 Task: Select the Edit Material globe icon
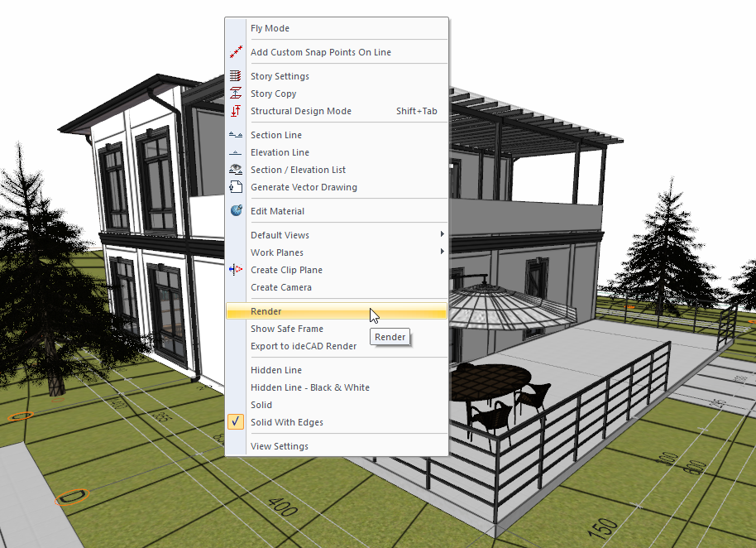click(236, 210)
